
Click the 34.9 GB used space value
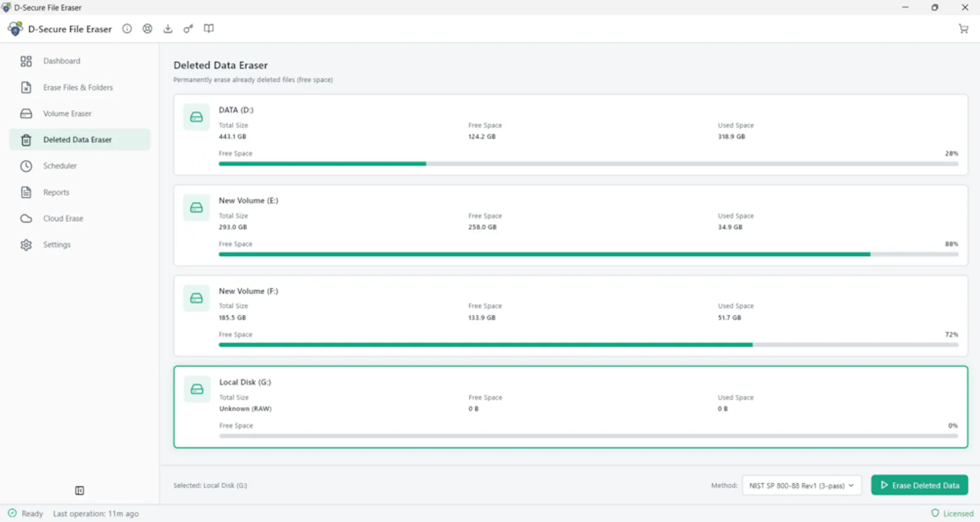[730, 227]
